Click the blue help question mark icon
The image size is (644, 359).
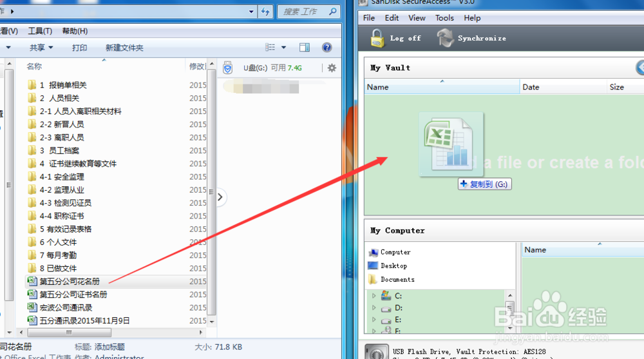(327, 47)
